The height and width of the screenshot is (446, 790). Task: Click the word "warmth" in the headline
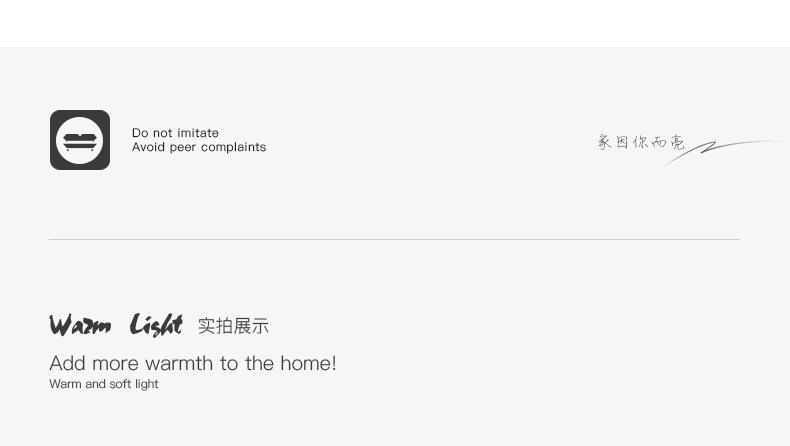click(x=180, y=363)
